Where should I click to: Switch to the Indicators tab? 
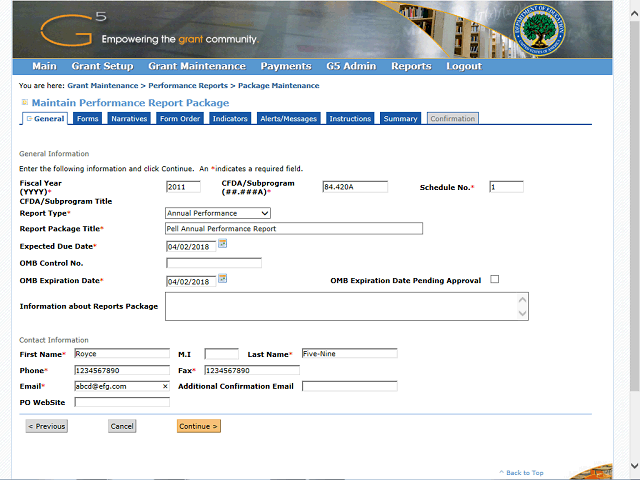(x=230, y=118)
